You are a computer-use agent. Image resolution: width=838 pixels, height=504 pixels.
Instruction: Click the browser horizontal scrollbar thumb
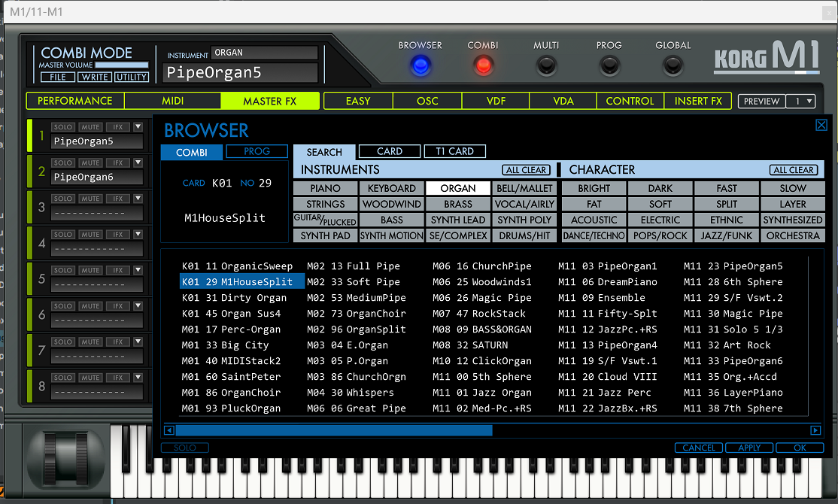point(334,430)
